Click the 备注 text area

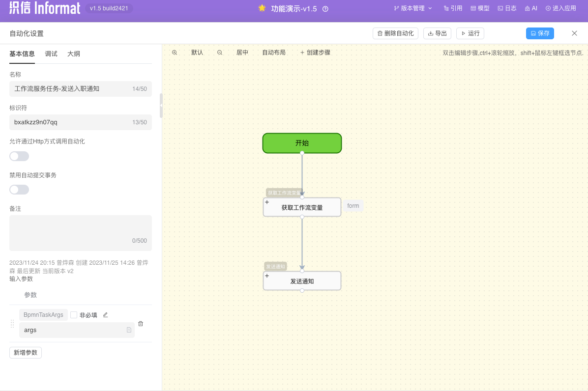[x=81, y=231]
